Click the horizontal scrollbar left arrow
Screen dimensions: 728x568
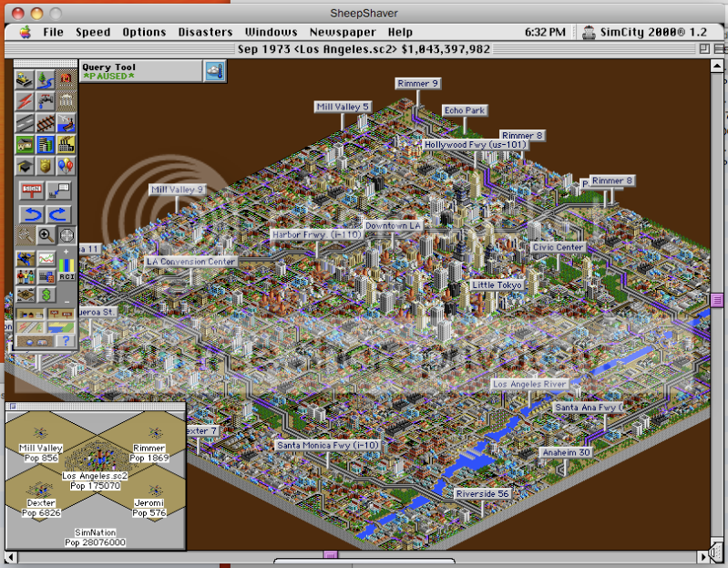[x=11, y=556]
